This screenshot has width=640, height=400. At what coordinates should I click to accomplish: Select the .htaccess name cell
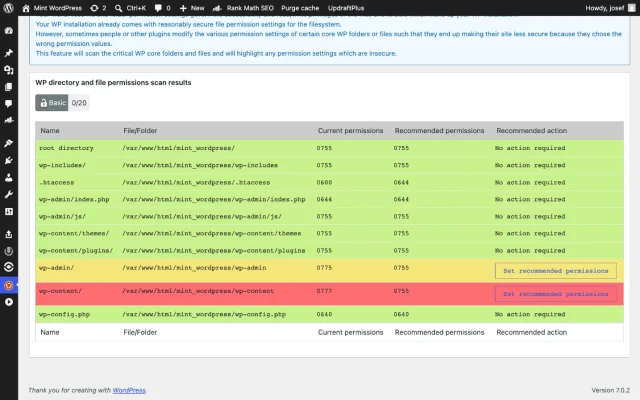(57, 182)
